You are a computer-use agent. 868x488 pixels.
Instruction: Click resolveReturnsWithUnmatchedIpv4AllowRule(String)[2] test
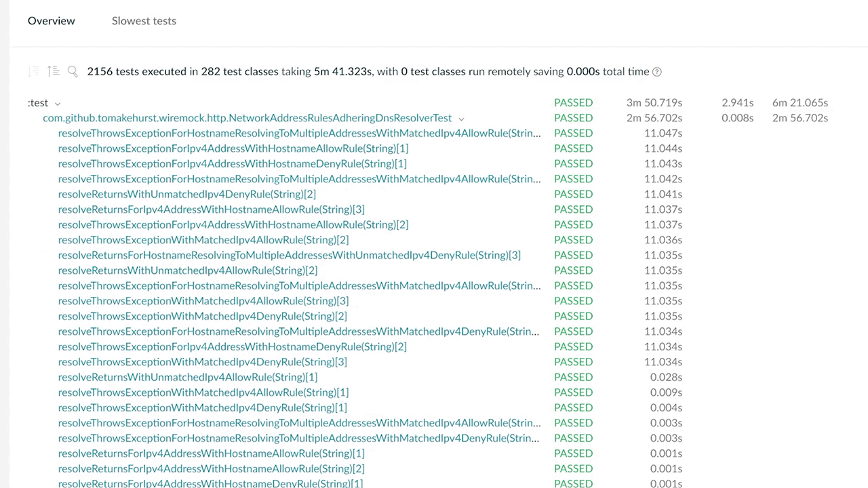pos(187,270)
